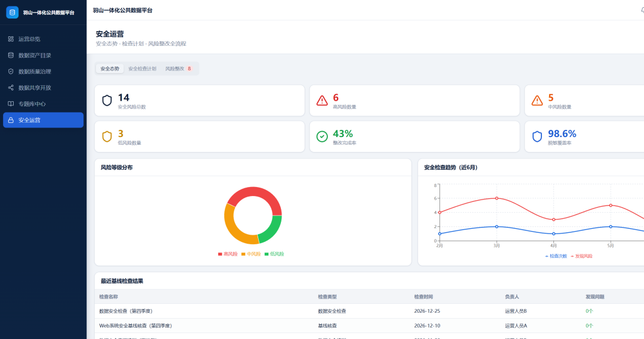
Task: Open 专题库中心 book icon item
Action: tap(11, 104)
